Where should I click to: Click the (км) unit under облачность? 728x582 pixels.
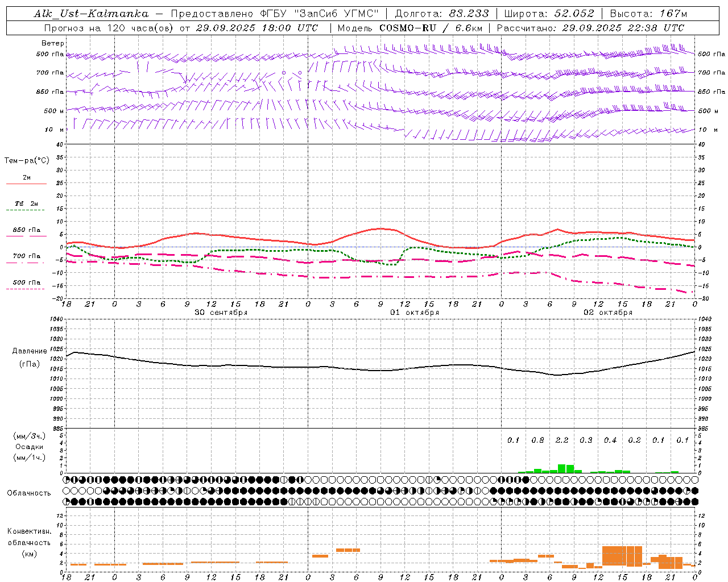[x=30, y=554]
